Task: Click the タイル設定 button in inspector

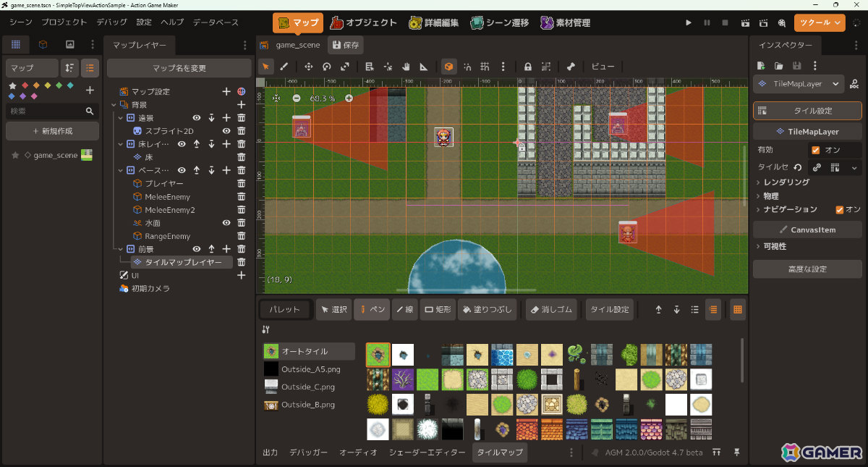Action: pos(807,111)
